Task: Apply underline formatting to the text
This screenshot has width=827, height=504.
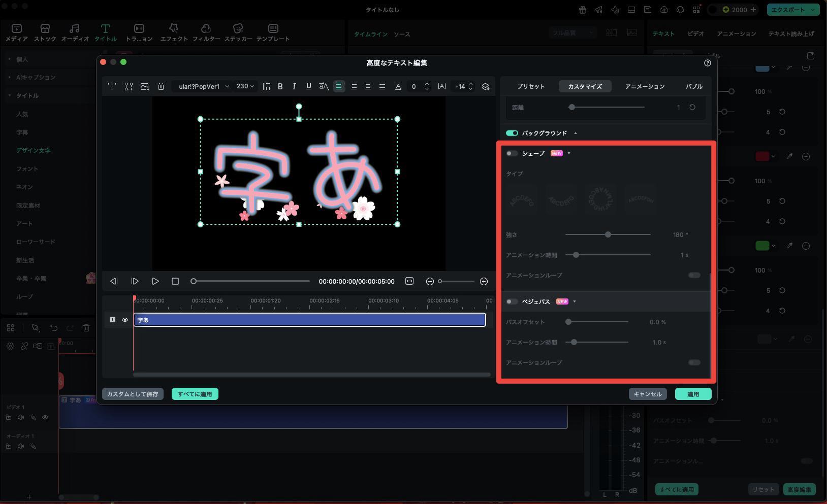Action: 308,86
